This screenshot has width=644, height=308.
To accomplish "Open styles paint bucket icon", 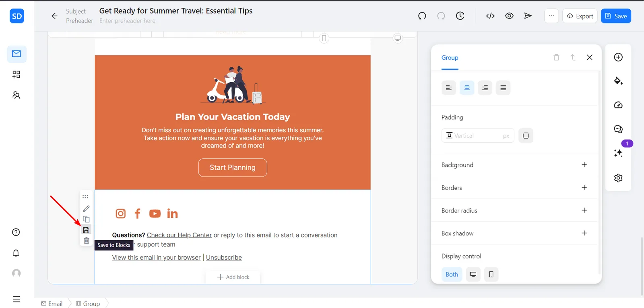I will tap(618, 81).
